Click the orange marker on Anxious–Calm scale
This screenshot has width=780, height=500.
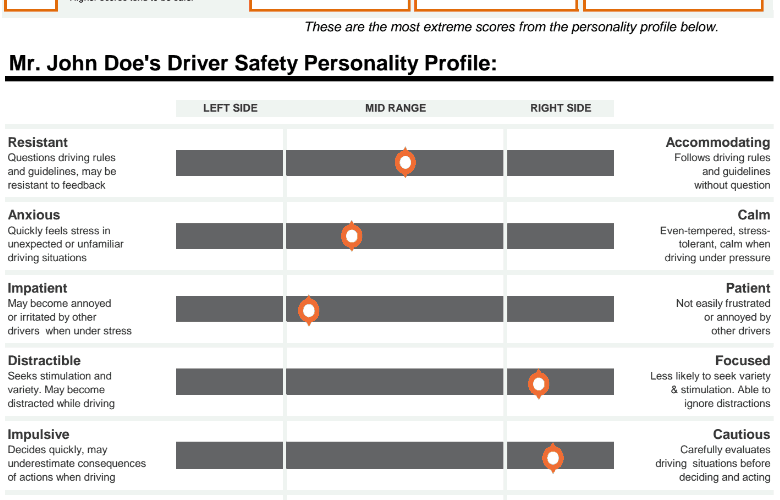pos(352,236)
